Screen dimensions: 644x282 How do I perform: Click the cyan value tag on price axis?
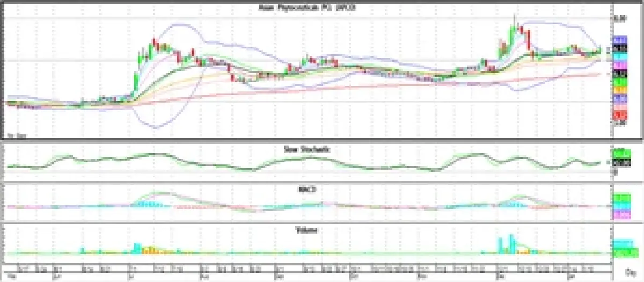pos(620,56)
